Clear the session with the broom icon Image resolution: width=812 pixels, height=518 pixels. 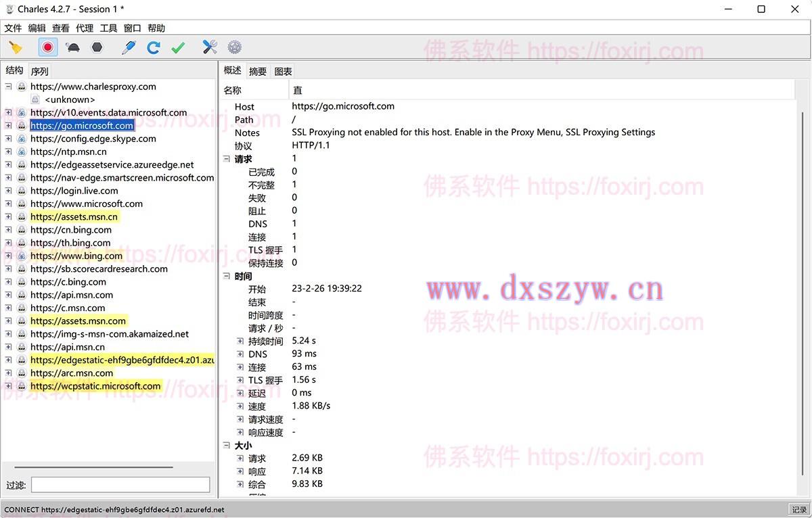click(x=16, y=47)
